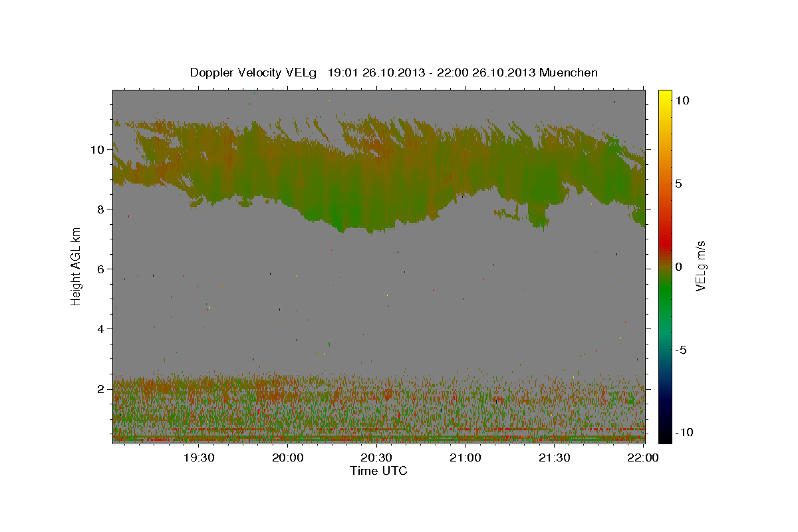Click the colorbar tick label 10
This screenshot has height=532, width=798.
pyautogui.click(x=682, y=100)
